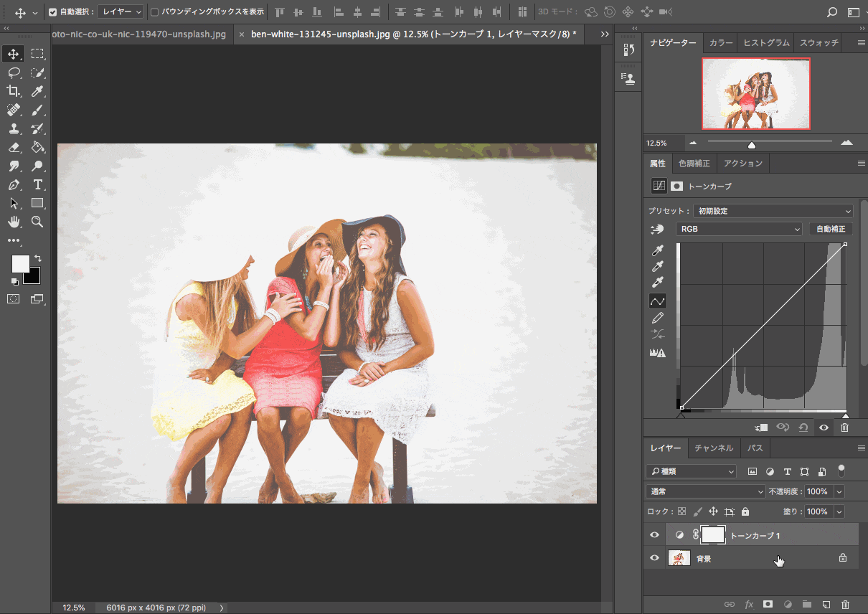868x614 pixels.
Task: Switch to the カラー tab
Action: pyautogui.click(x=721, y=43)
